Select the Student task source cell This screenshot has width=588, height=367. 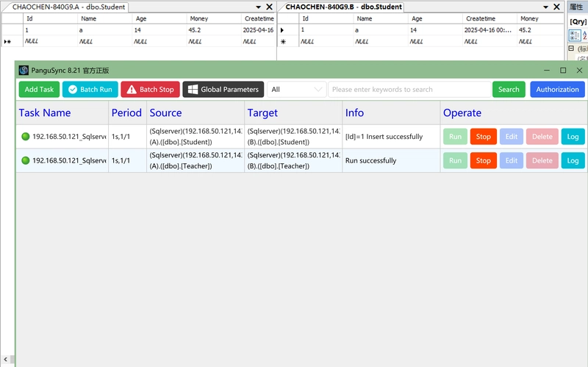click(x=196, y=137)
